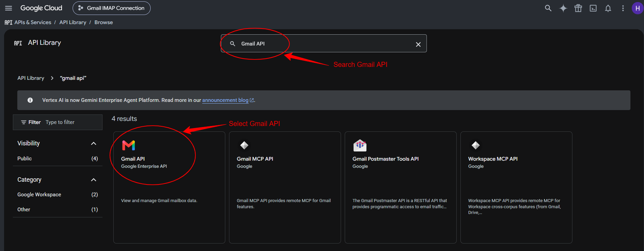Viewport: 644px width, 251px height.
Task: Collapse the Visibility section chevron
Action: [x=94, y=144]
